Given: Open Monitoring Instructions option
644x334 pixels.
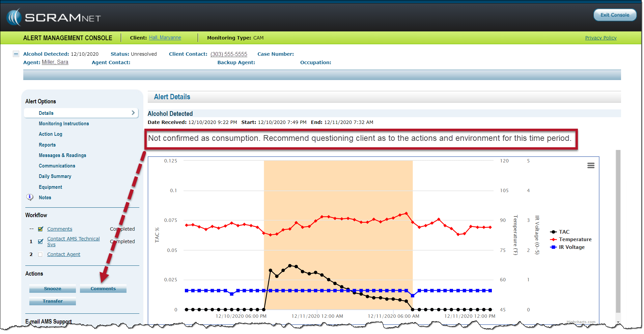Looking at the screenshot, I should point(64,124).
